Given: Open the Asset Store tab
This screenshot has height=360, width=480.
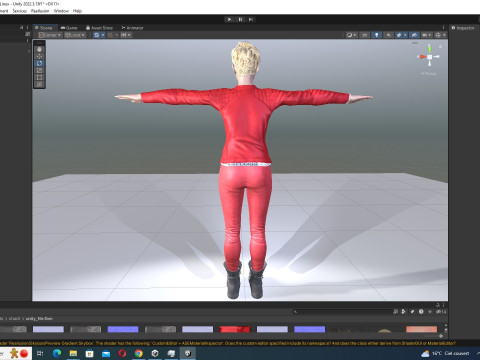Looking at the screenshot, I should 99,28.
